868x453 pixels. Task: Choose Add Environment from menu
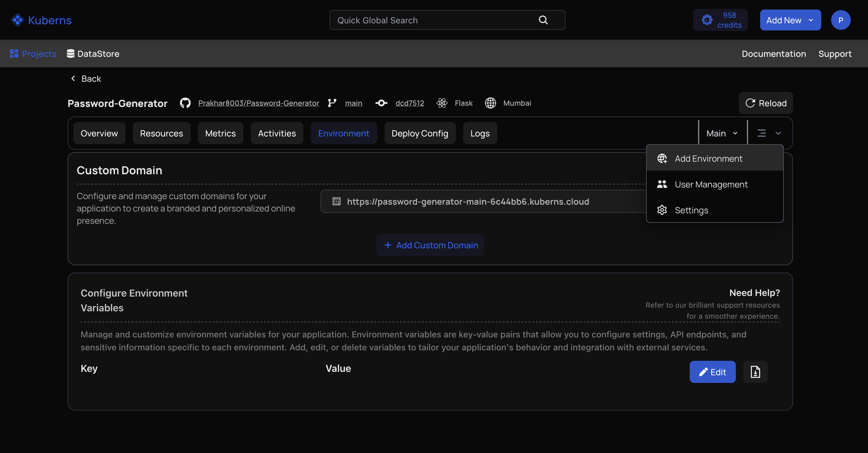pos(715,158)
